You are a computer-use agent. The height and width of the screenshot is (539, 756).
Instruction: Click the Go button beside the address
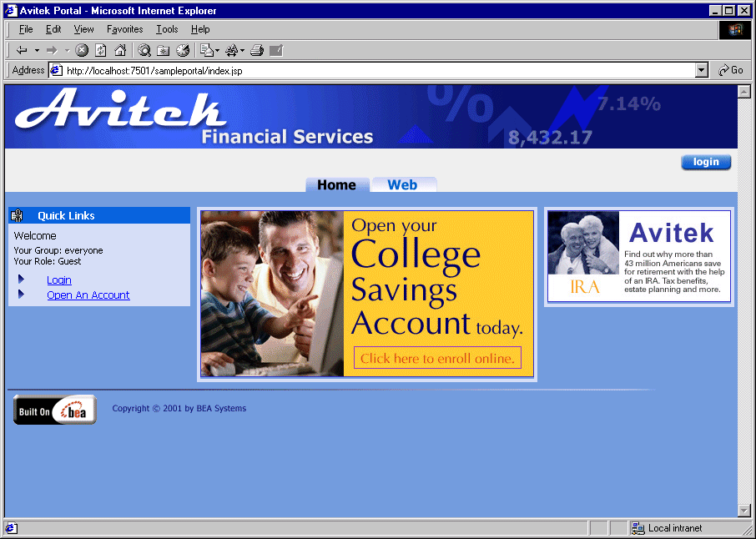730,70
